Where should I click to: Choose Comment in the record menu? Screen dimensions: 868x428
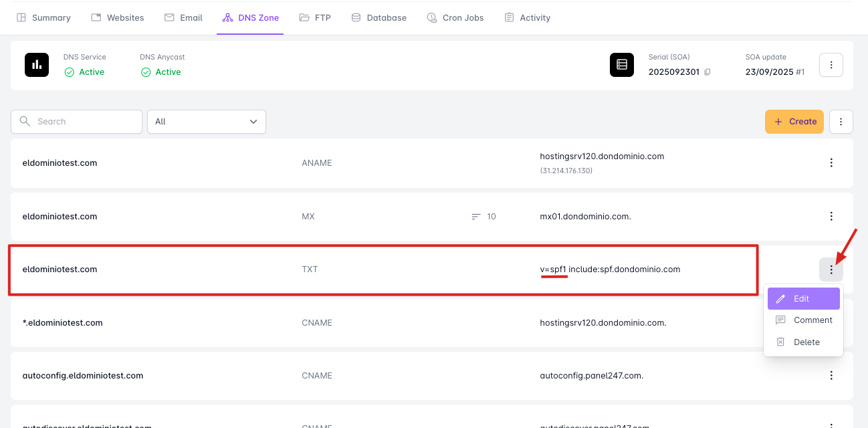[803, 320]
